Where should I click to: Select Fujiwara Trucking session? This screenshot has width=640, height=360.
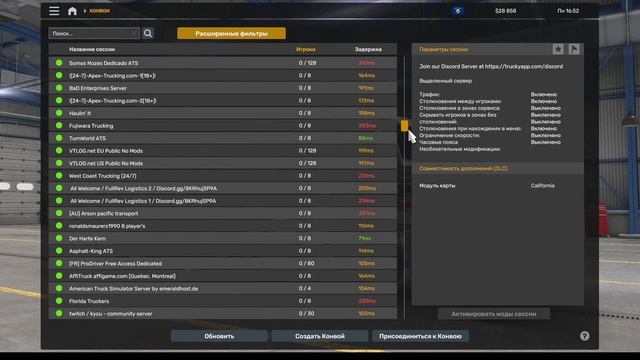[222, 126]
